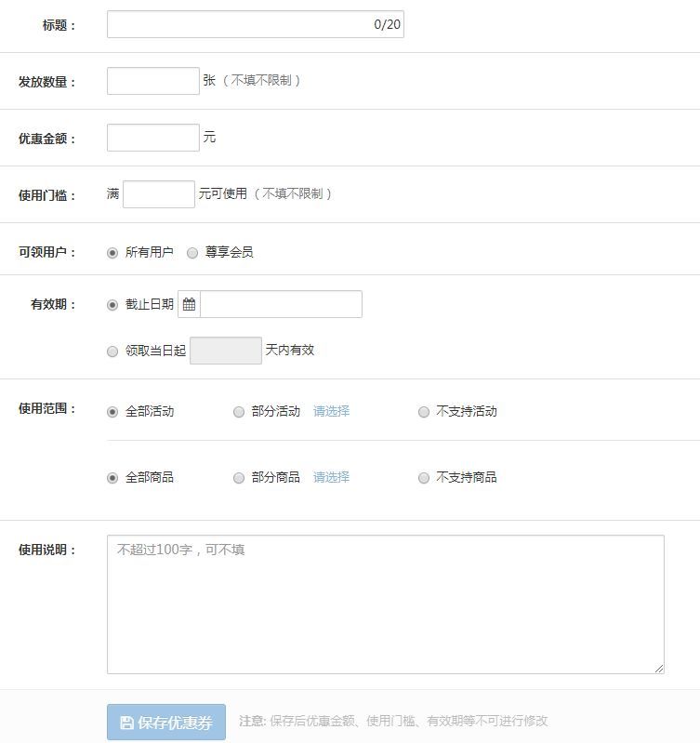Select 不支持商品 radio button
The height and width of the screenshot is (743, 700).
(x=424, y=478)
